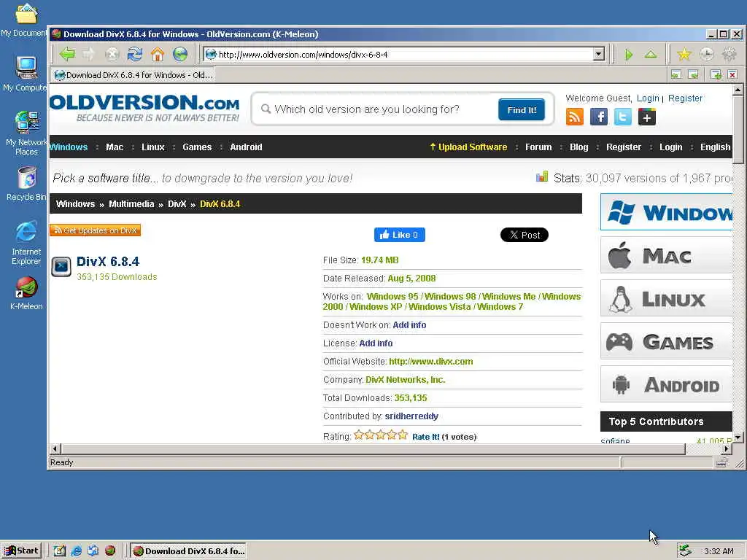Click the globe search icon in the toolbar
The image size is (747, 560).
[x=180, y=54]
